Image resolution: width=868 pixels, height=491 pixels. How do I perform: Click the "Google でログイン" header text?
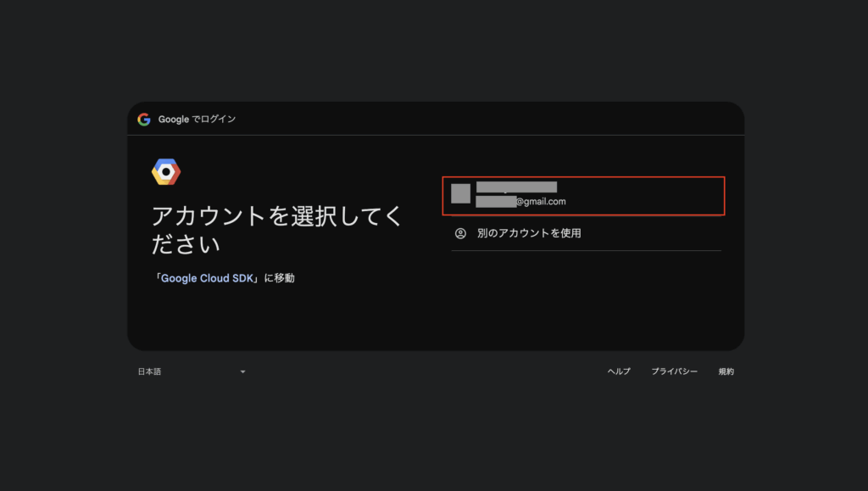[x=197, y=120]
